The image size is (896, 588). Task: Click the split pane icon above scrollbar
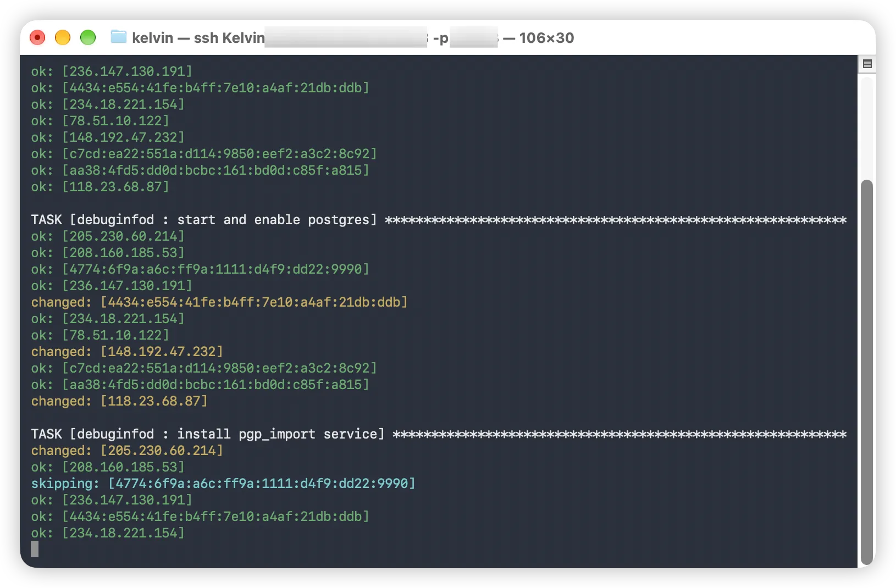tap(867, 64)
